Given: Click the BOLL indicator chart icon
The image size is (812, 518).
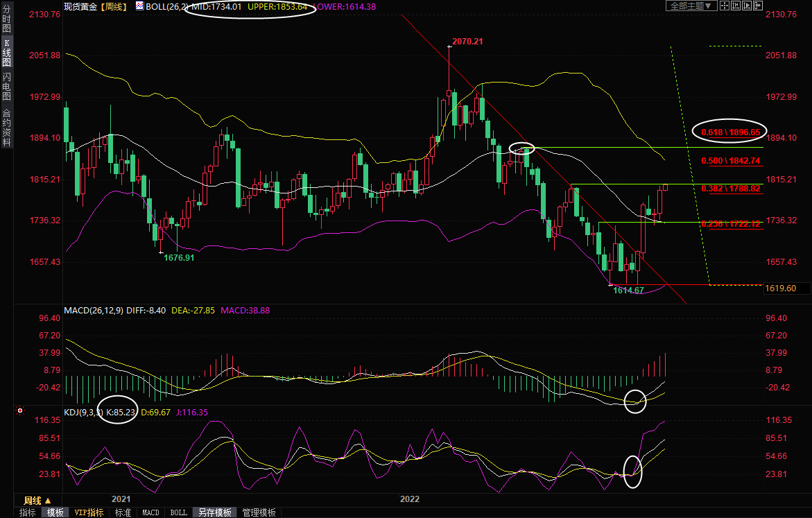Looking at the screenshot, I should pyautogui.click(x=140, y=6).
